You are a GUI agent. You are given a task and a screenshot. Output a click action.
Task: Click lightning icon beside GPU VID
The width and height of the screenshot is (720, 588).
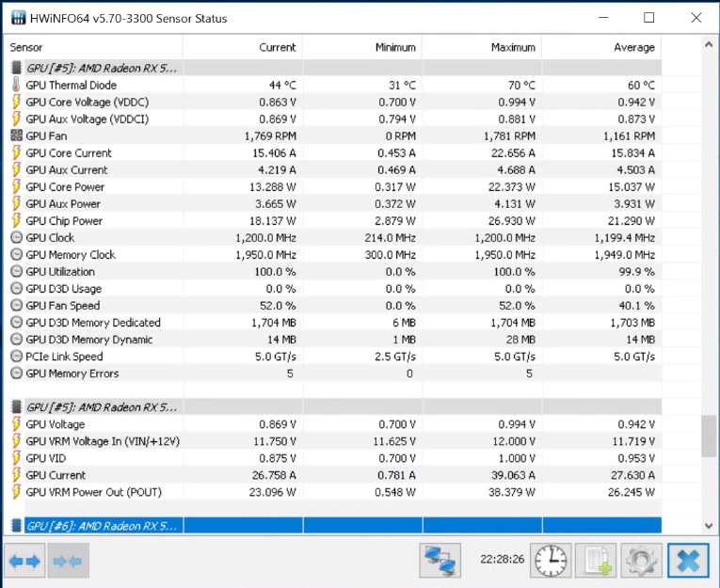16,458
